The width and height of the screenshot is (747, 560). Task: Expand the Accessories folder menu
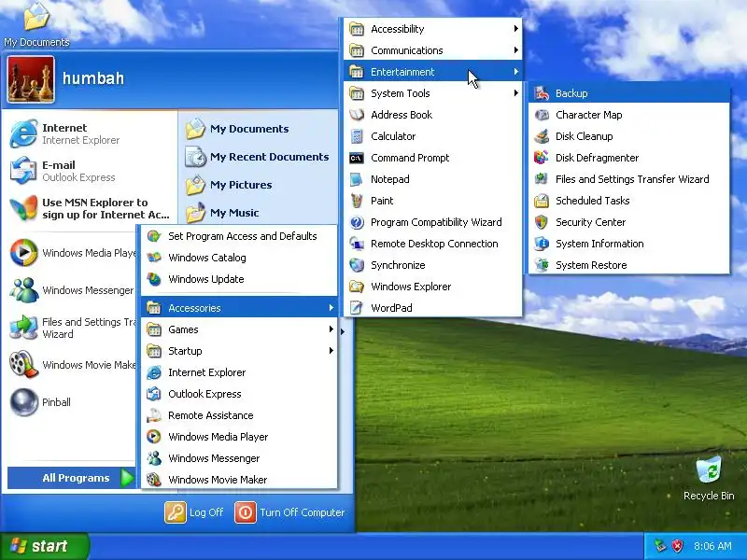click(x=239, y=308)
